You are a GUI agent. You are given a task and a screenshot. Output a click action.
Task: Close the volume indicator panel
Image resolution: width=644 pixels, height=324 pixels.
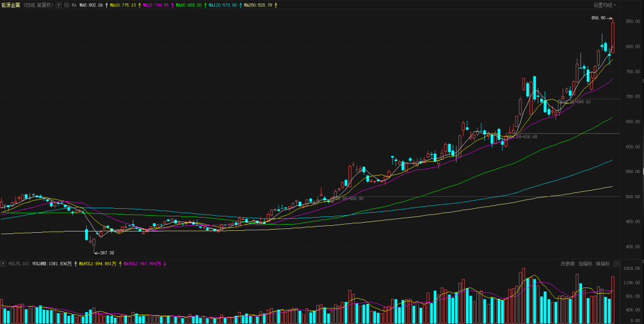point(616,264)
